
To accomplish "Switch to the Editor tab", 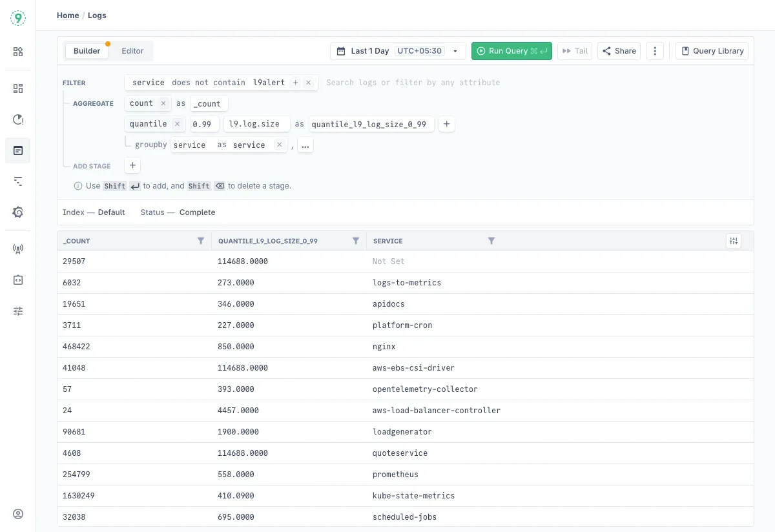I will click(132, 51).
